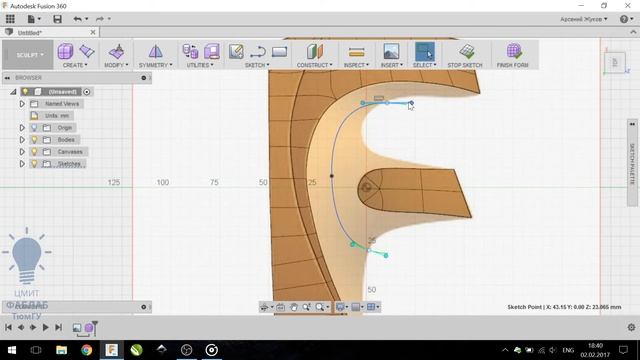Click the Fit zoom-window icon

pyautogui.click(x=320, y=307)
